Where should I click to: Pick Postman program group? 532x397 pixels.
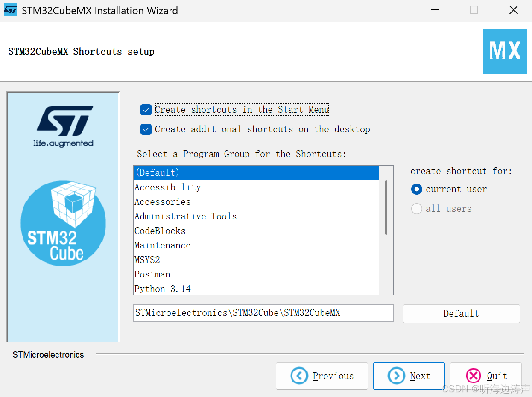(256, 274)
